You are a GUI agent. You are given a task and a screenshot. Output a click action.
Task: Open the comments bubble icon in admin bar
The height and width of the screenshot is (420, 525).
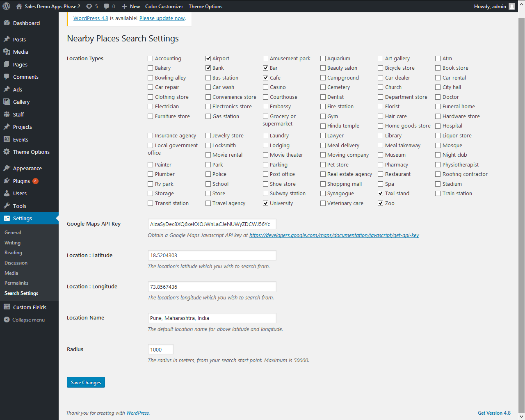[106, 6]
